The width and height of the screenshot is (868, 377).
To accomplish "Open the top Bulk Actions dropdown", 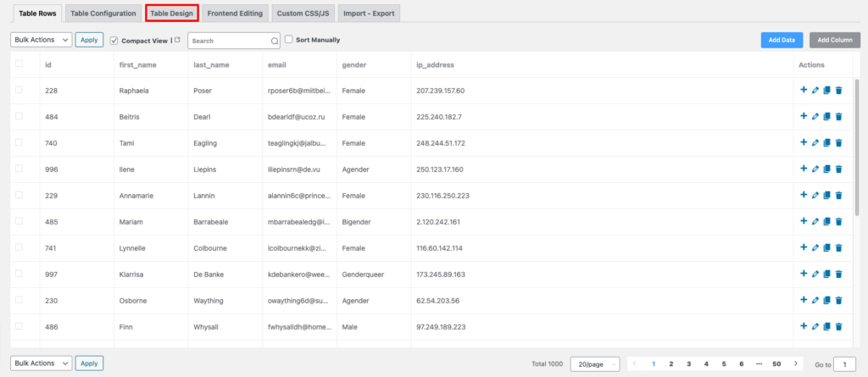I will 41,40.
